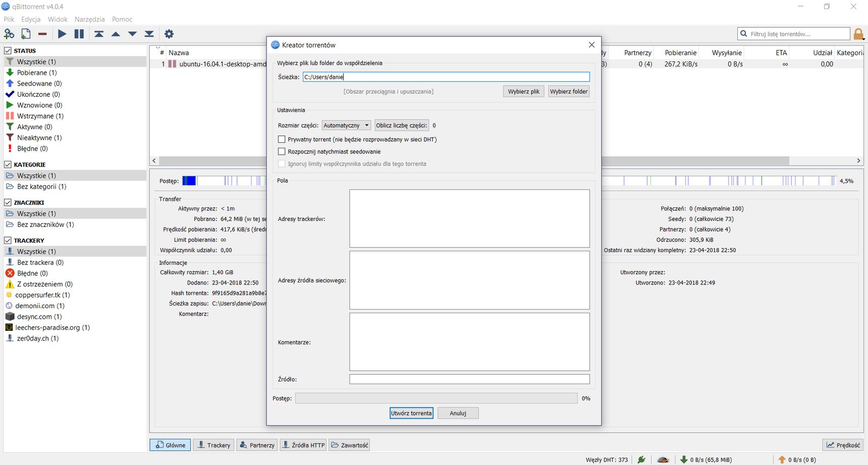
Task: Open the Narzędzia menu
Action: point(89,19)
